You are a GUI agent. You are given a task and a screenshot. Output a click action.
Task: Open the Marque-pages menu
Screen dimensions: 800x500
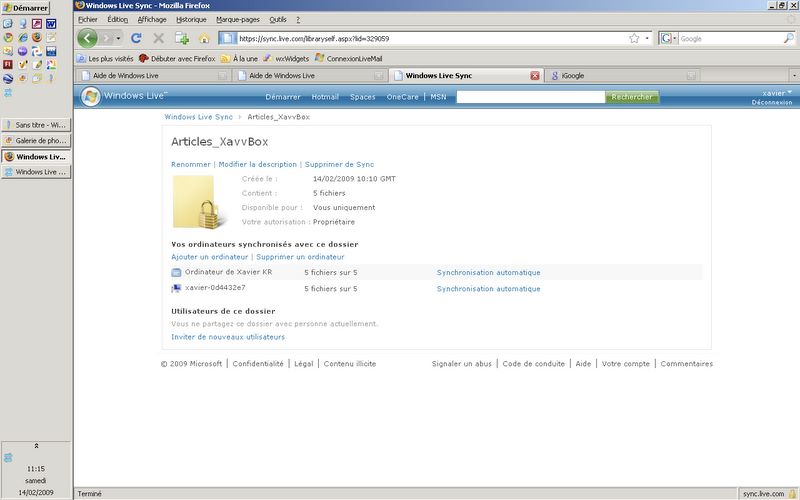[238, 19]
